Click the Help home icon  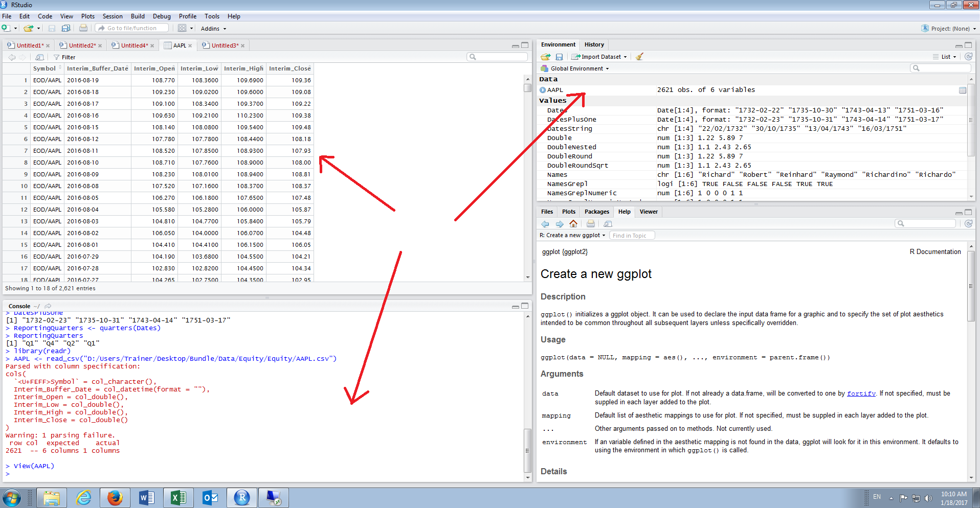tap(573, 224)
